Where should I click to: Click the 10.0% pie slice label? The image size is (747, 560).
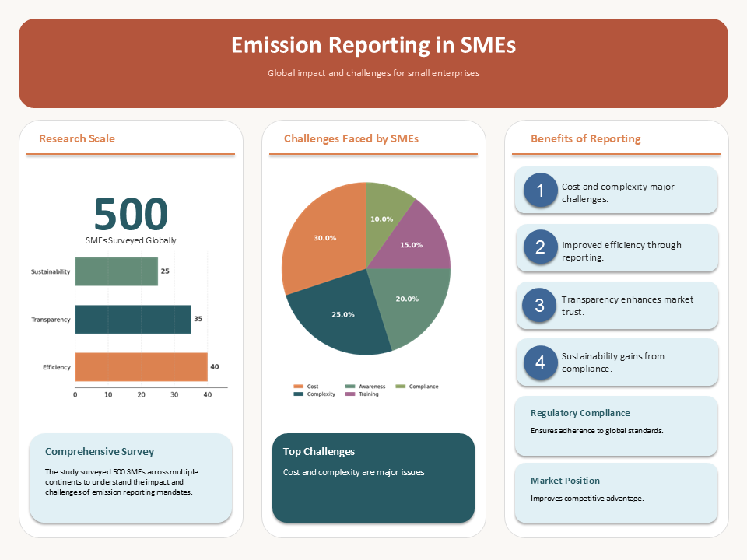[x=381, y=219]
